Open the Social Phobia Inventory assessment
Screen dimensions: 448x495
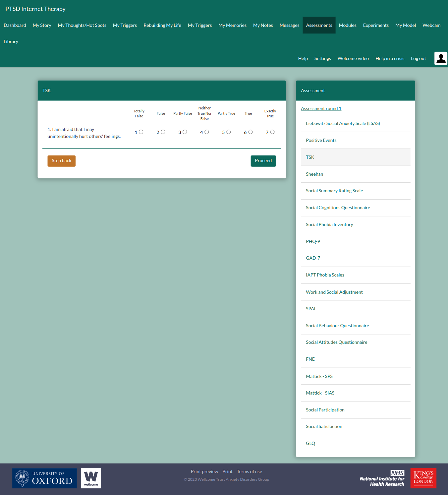(x=329, y=224)
